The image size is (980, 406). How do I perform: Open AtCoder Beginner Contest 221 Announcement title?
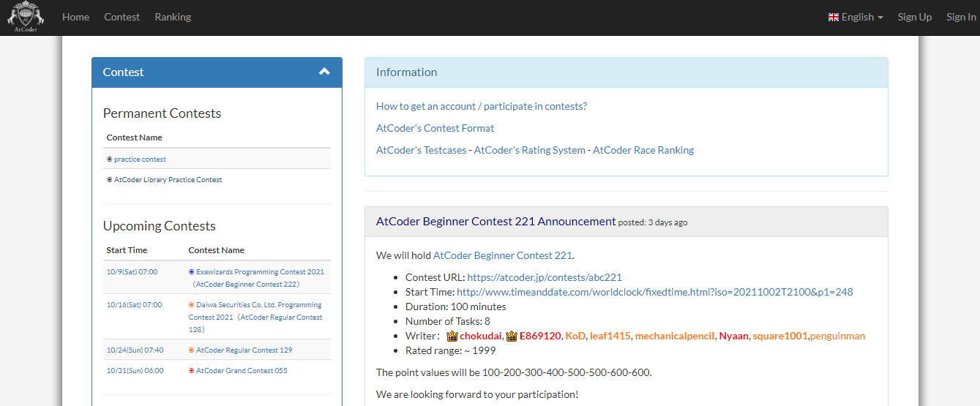tap(495, 221)
